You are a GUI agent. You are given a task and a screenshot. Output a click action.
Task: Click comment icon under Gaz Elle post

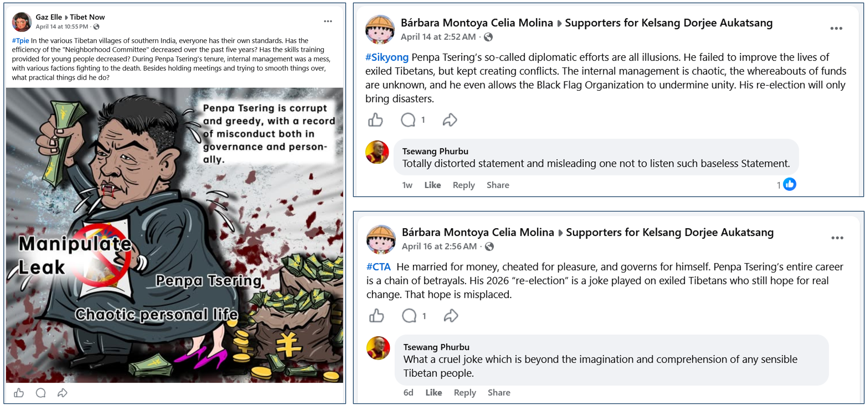click(x=41, y=393)
